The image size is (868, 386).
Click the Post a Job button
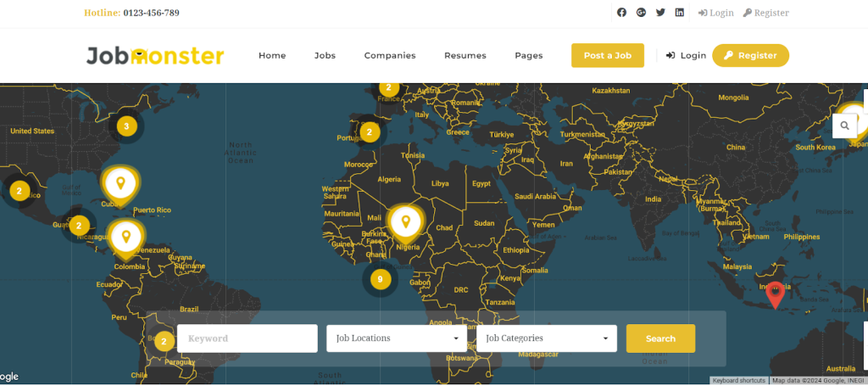coord(608,55)
